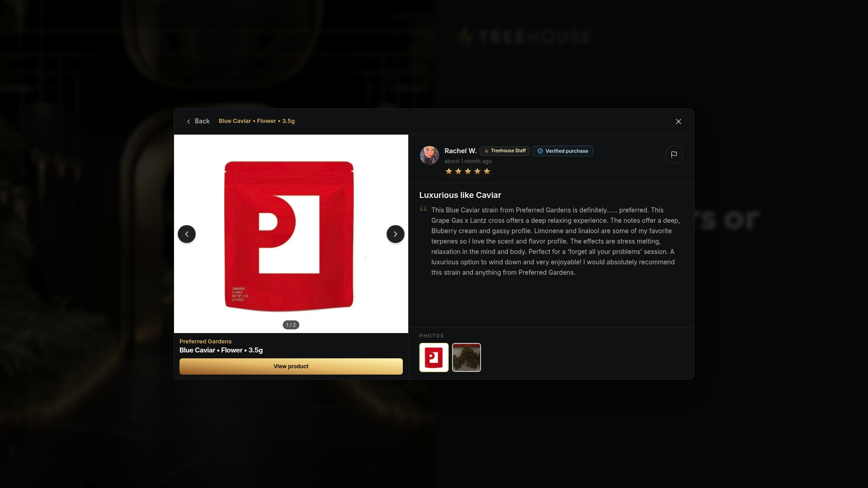Click the large red bag product image
Viewport: 868px width, 488px height.
(289, 236)
